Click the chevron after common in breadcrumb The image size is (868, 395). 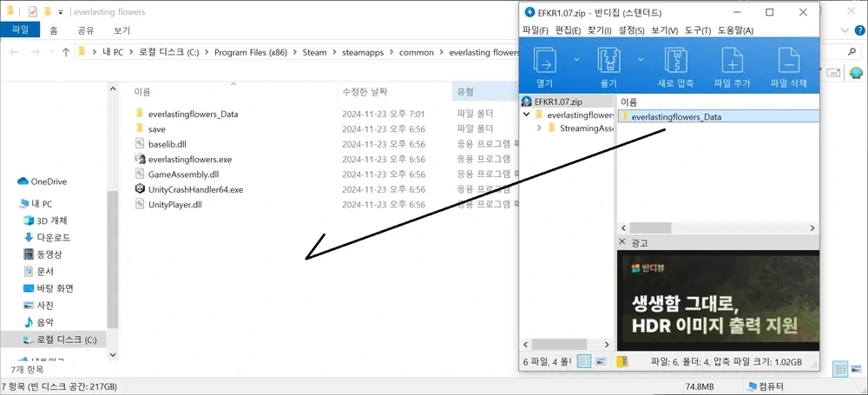click(441, 52)
